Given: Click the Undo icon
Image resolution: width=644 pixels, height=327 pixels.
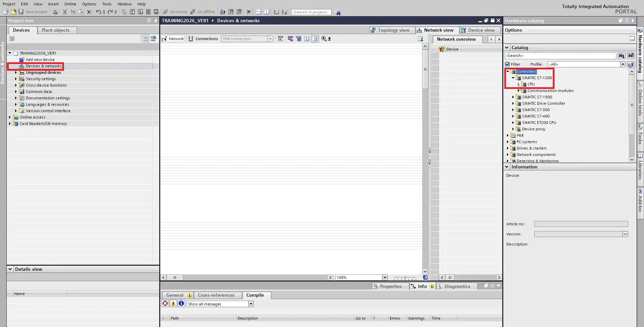Looking at the screenshot, I should pos(98,12).
